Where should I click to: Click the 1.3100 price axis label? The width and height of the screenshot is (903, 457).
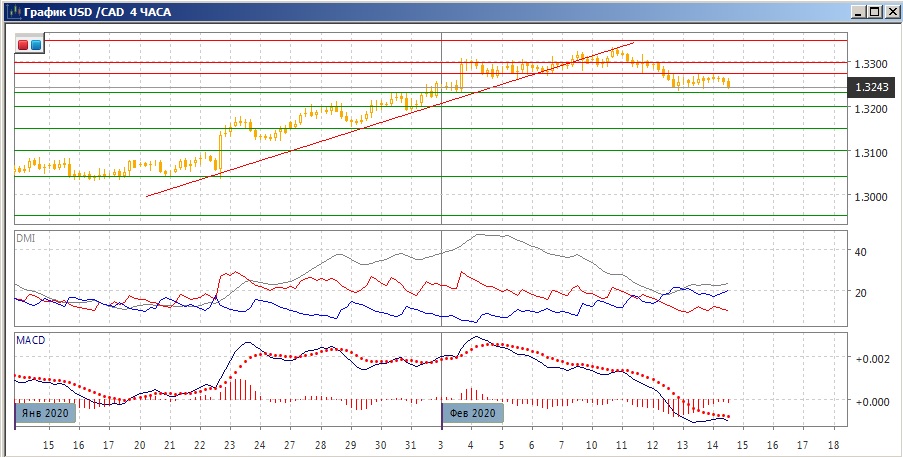872,152
